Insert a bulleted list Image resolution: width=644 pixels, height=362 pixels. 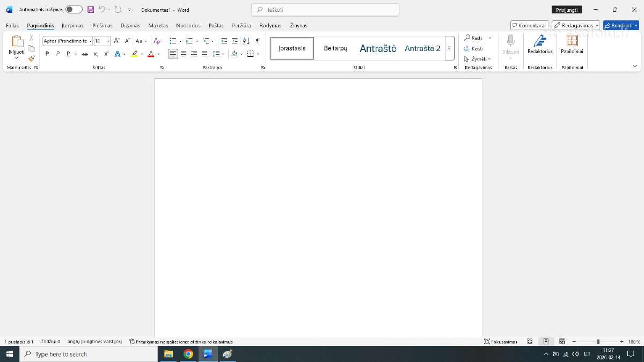tap(173, 41)
